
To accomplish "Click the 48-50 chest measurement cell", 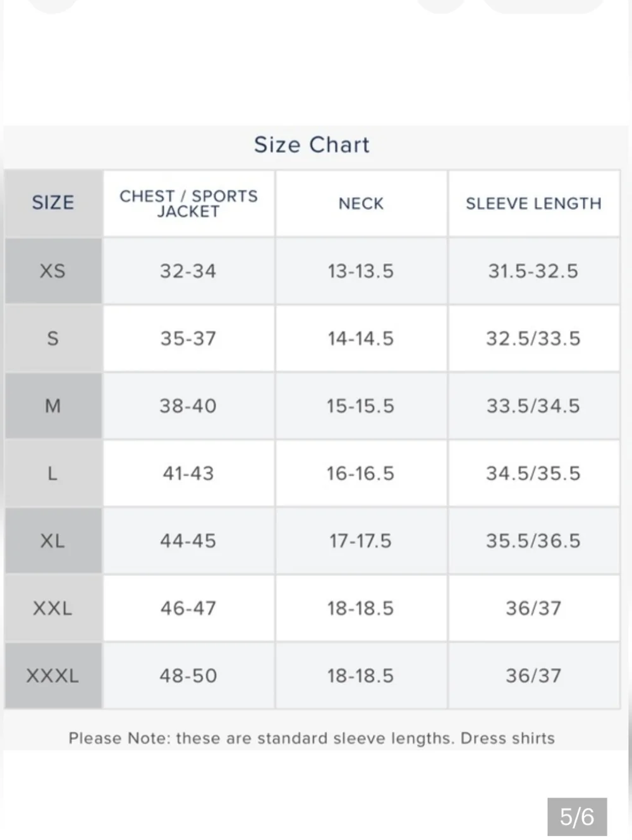I will click(x=188, y=676).
